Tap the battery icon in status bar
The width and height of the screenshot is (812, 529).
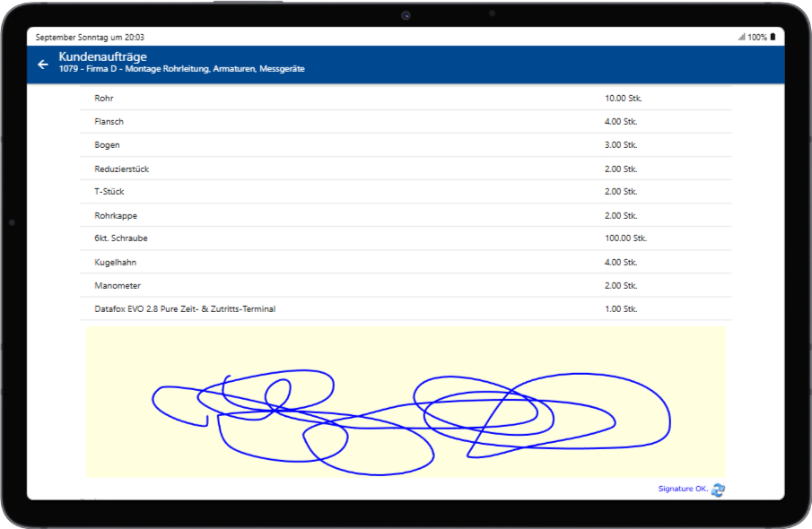click(773, 38)
